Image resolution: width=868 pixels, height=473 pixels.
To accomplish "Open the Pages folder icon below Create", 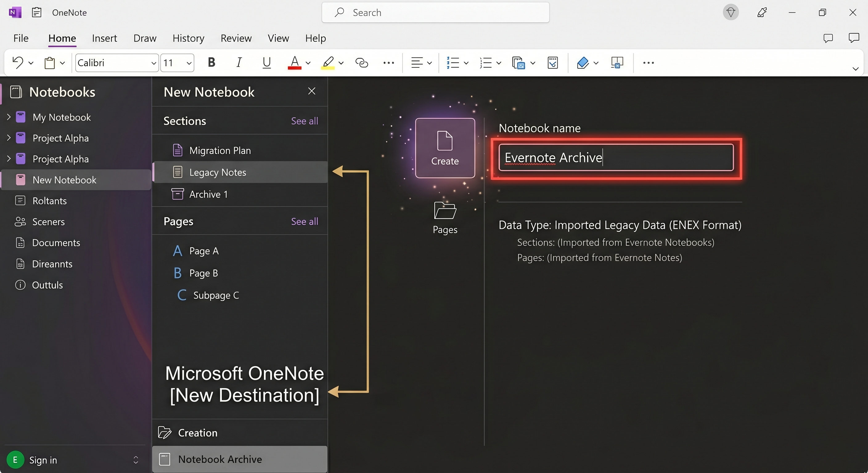I will [x=445, y=210].
